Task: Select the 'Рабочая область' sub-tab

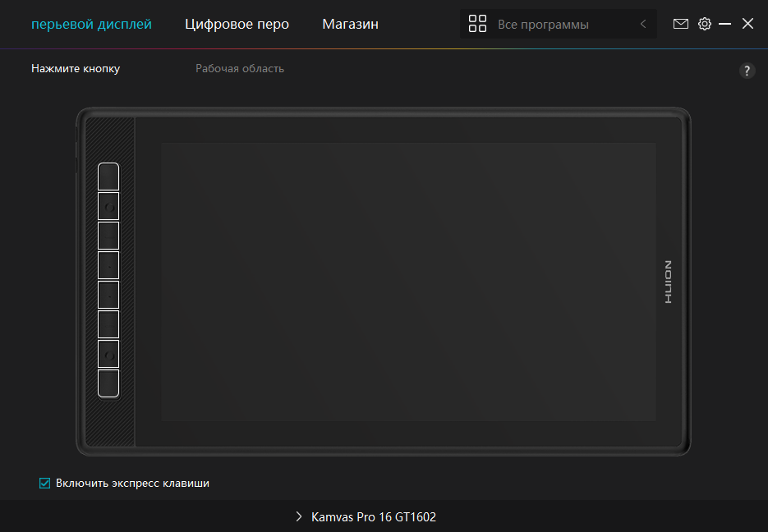Action: pos(239,68)
